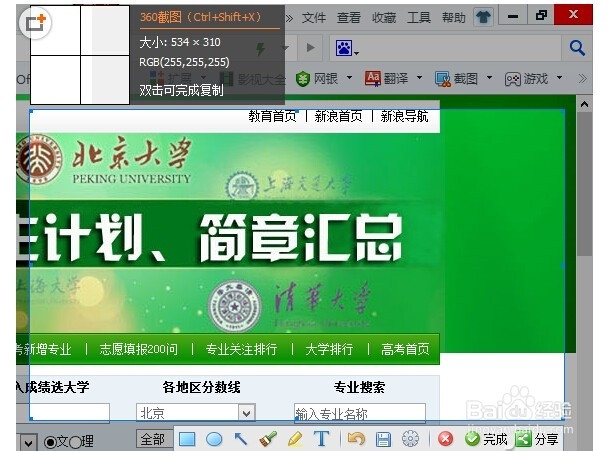
Task: Open 专业关注排行 link
Action: pos(242,349)
